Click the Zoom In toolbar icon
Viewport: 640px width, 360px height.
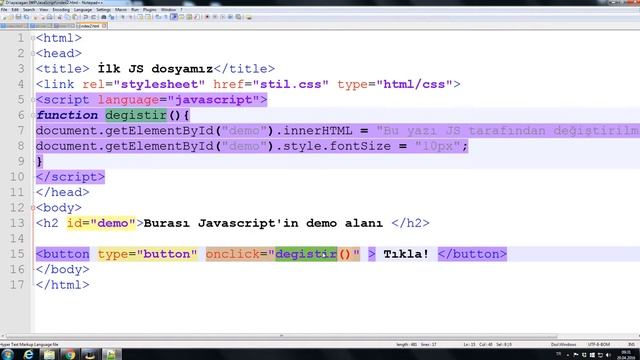122,17
